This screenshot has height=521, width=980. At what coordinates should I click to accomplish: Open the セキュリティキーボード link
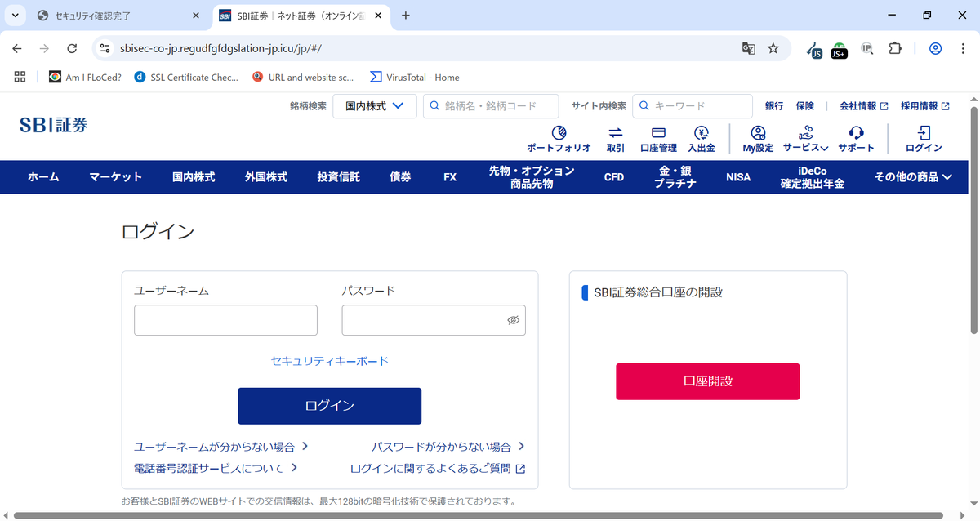(x=330, y=361)
